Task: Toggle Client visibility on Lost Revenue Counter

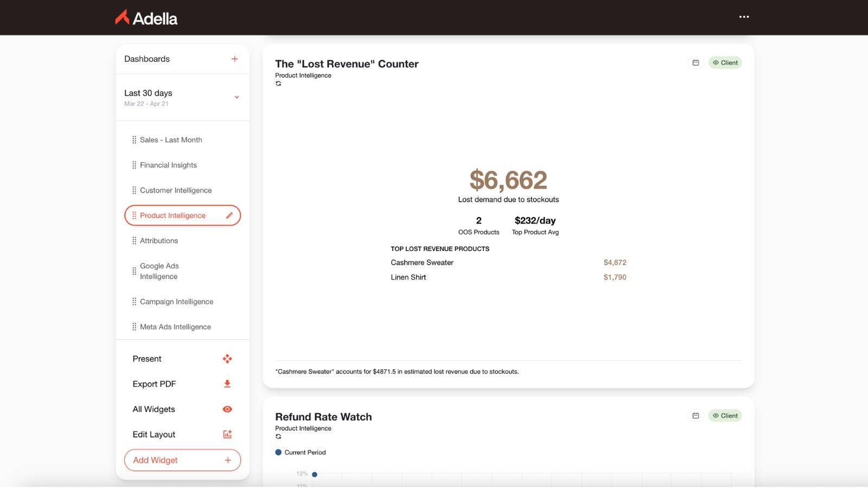Action: coord(725,63)
